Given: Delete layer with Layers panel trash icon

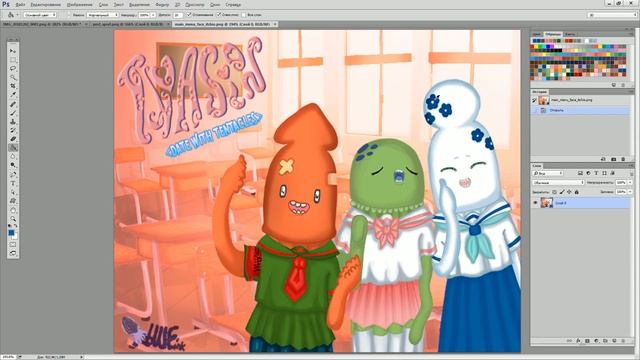Looking at the screenshot, I should click(x=623, y=341).
